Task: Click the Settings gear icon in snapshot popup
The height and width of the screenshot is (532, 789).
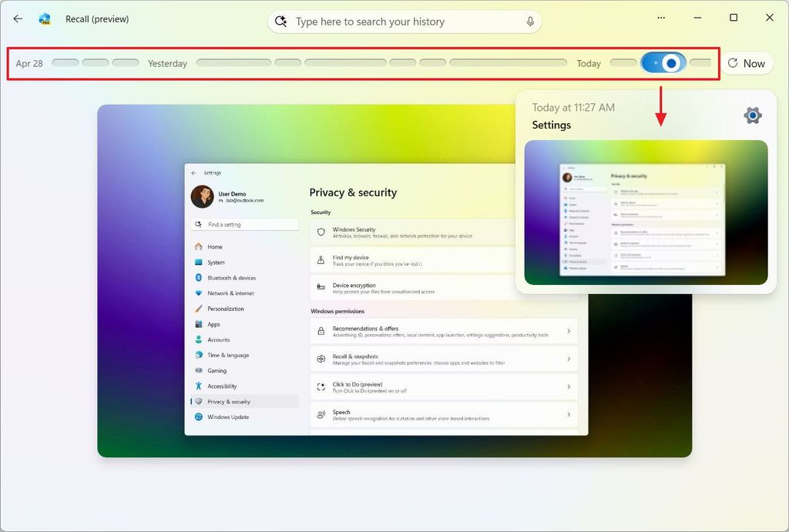Action: 752,115
